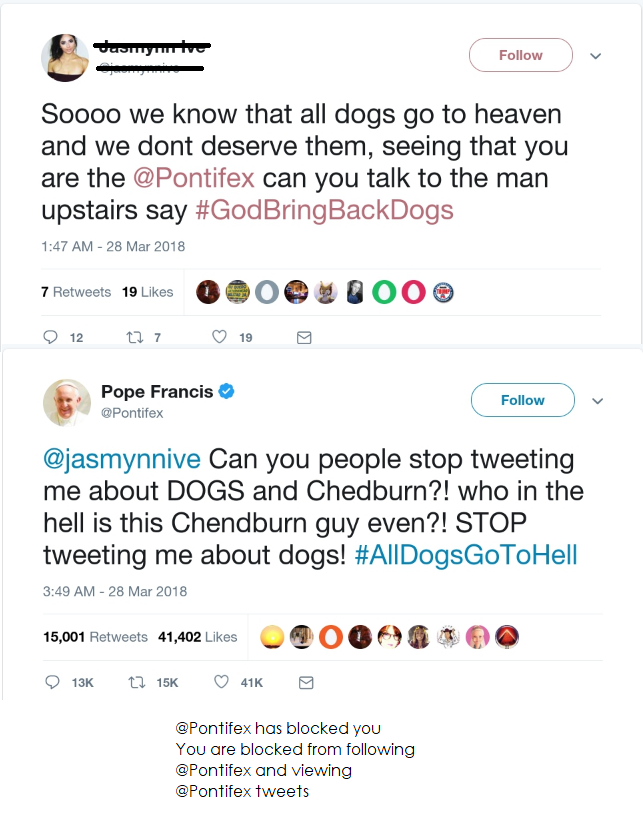The image size is (643, 816).
Task: View the 41,402 Likes list
Action: 198,637
